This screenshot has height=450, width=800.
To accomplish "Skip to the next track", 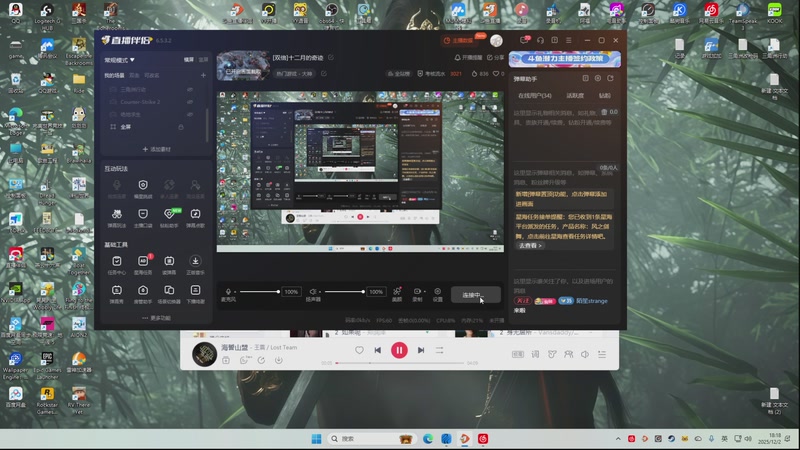I will tap(421, 351).
